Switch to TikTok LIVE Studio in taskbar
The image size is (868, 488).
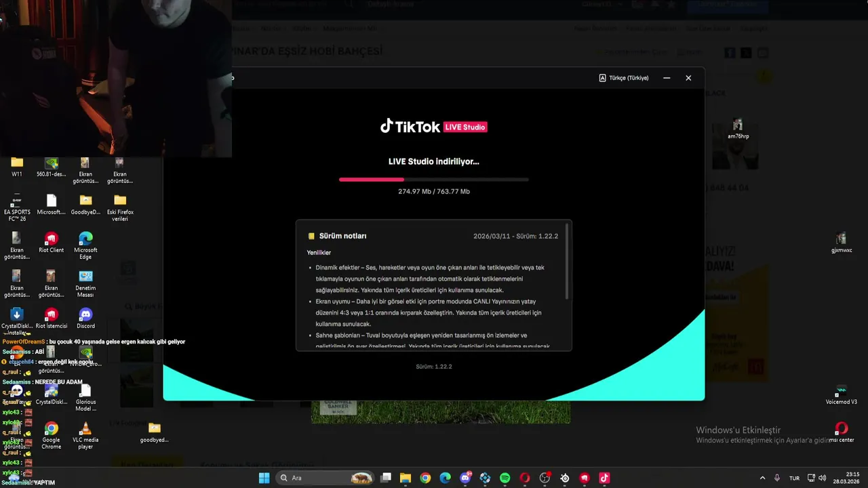point(604,478)
